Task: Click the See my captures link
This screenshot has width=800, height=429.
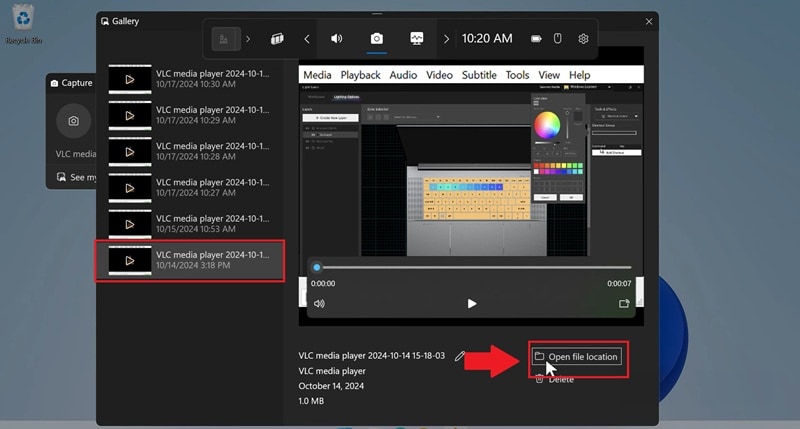Action: tap(77, 177)
